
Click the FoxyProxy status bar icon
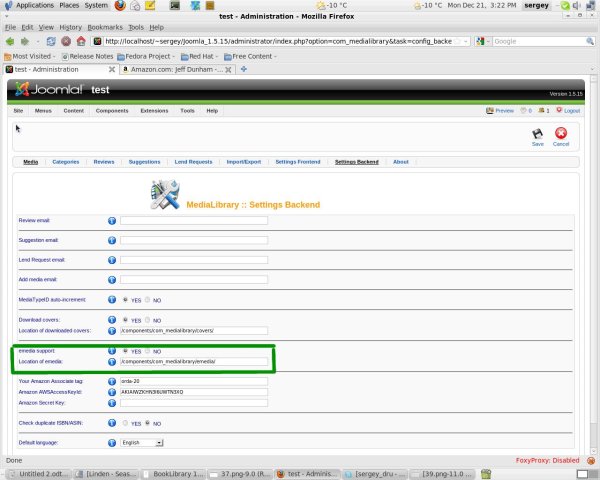591,460
